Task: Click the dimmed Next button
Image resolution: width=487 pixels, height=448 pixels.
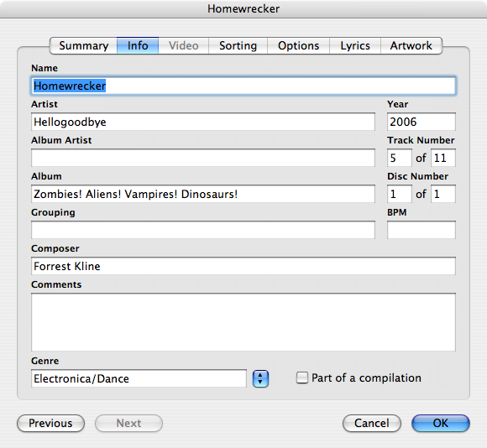Action: (x=128, y=423)
